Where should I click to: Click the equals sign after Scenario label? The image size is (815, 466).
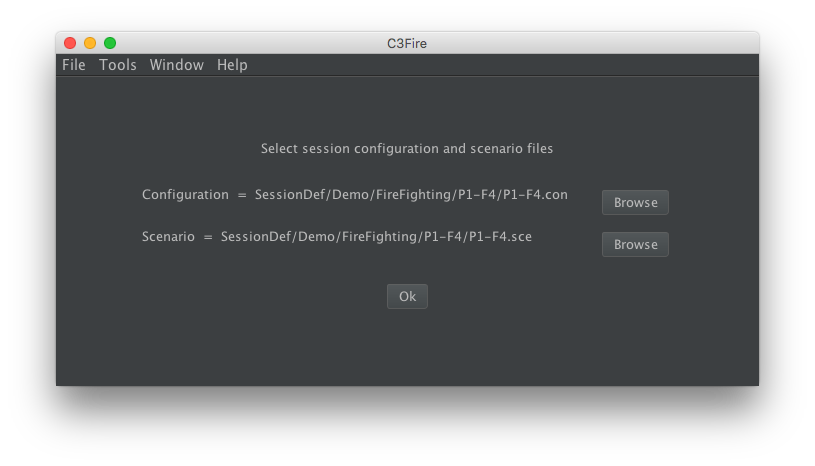(x=208, y=237)
